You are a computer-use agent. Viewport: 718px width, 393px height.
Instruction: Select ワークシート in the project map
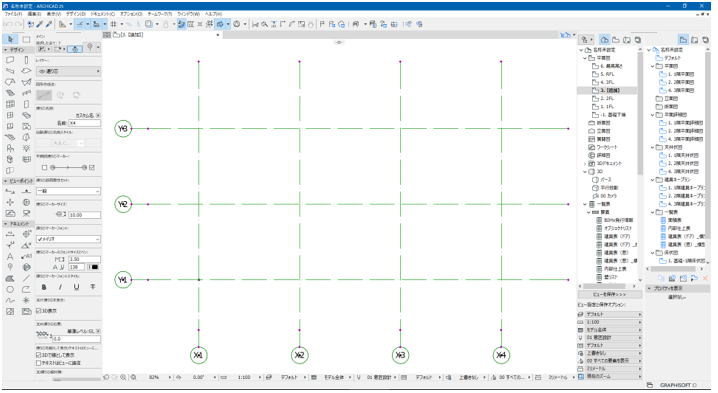pos(607,147)
